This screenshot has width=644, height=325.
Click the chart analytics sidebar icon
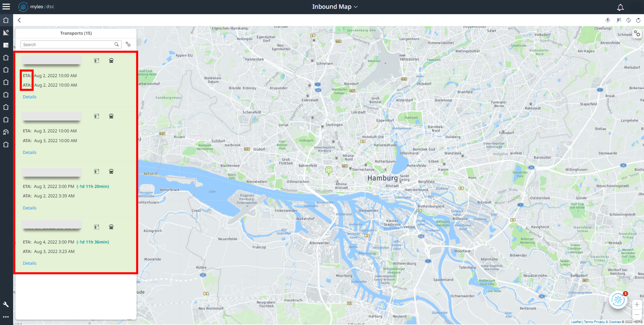[x=6, y=32]
